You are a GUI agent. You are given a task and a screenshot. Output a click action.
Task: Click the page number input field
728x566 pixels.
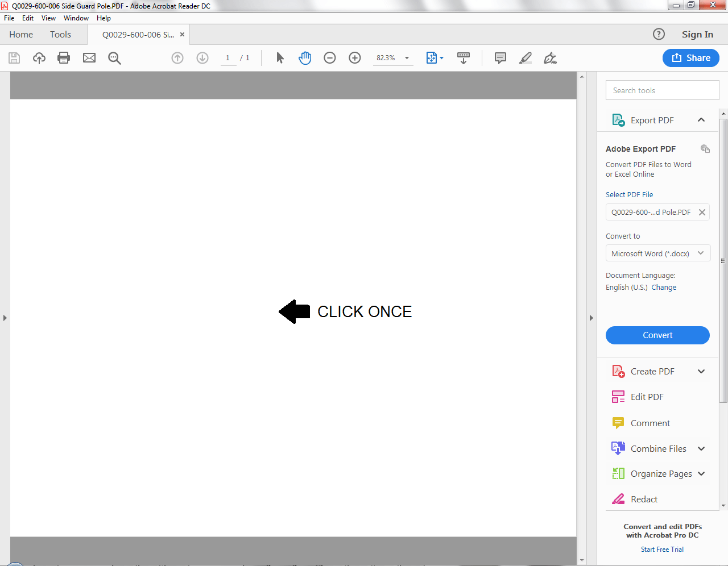[x=228, y=58]
